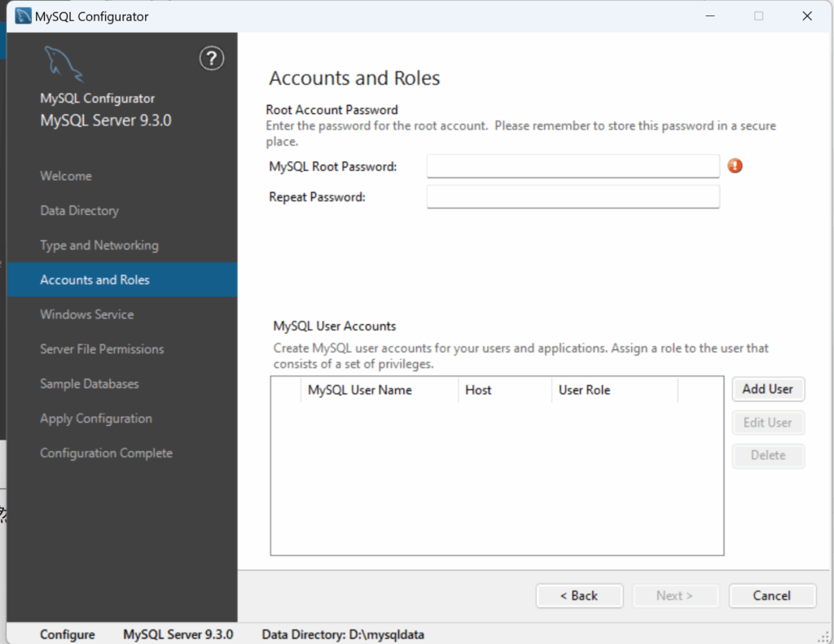
Task: Click the help question mark icon
Action: [211, 59]
